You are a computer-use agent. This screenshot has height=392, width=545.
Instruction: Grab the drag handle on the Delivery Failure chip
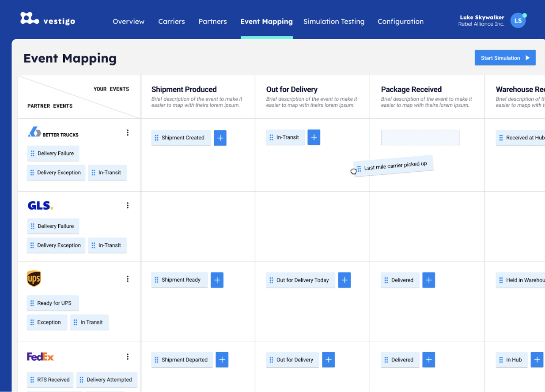[x=32, y=153]
